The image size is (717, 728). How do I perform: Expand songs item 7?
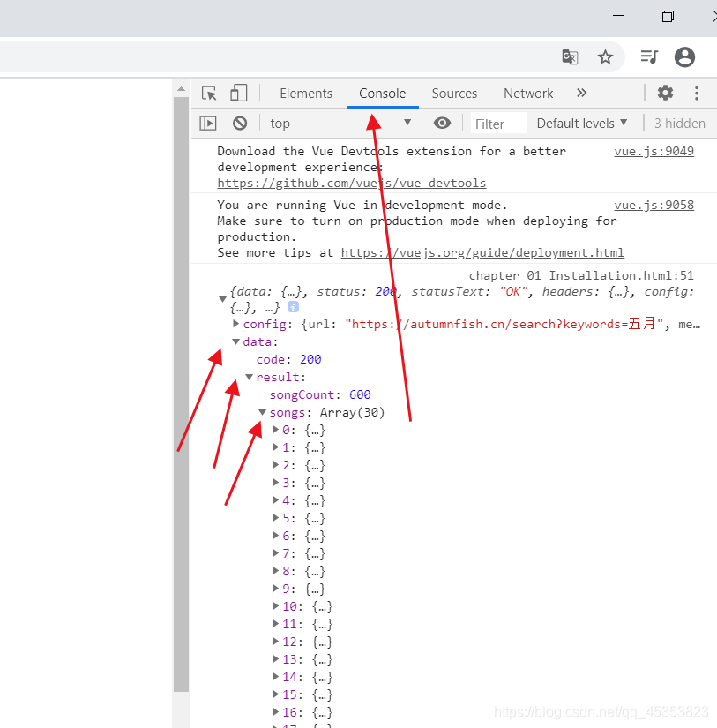(276, 553)
